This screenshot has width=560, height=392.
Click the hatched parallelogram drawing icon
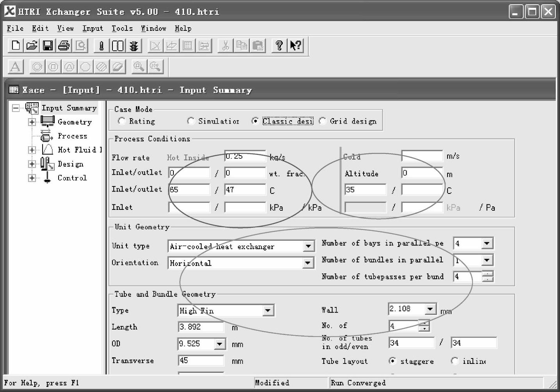[118, 67]
